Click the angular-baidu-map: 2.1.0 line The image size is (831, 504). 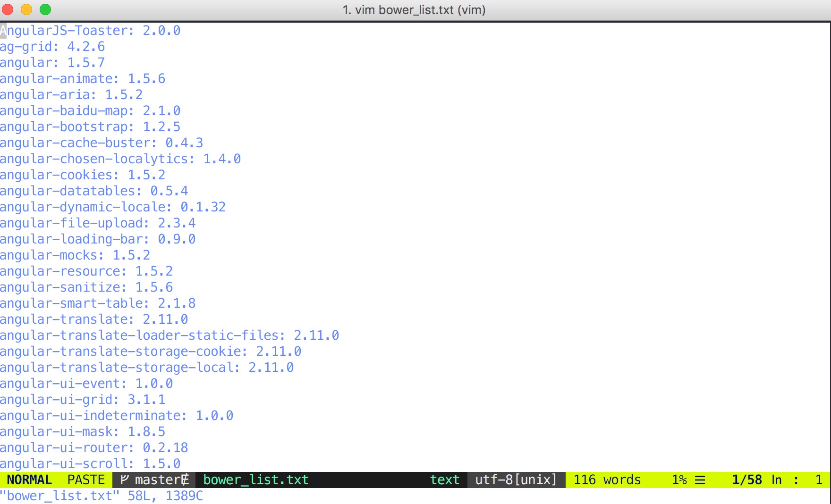90,110
